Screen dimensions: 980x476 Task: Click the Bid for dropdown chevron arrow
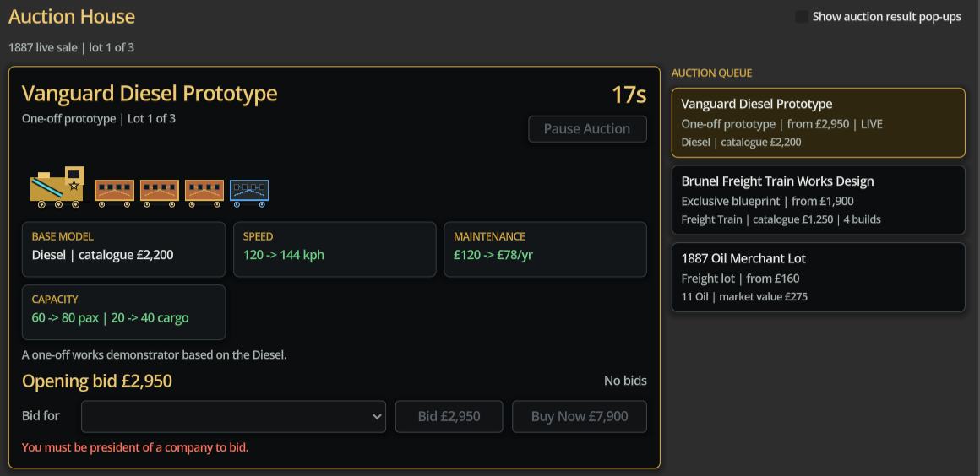(377, 417)
